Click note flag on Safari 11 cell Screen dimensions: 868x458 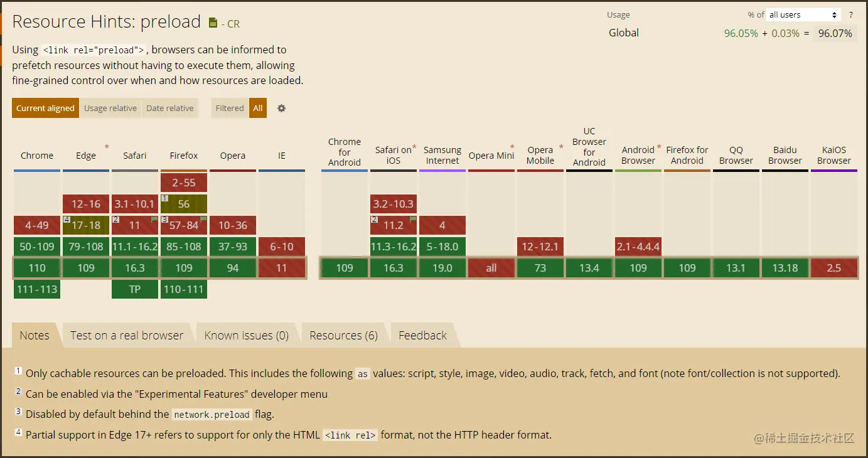[x=154, y=219]
